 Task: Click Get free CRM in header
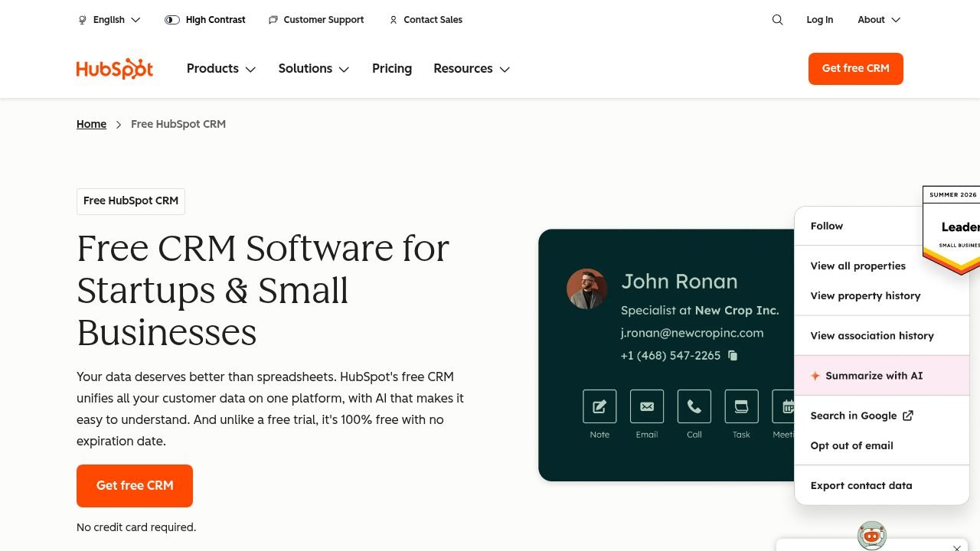click(856, 69)
